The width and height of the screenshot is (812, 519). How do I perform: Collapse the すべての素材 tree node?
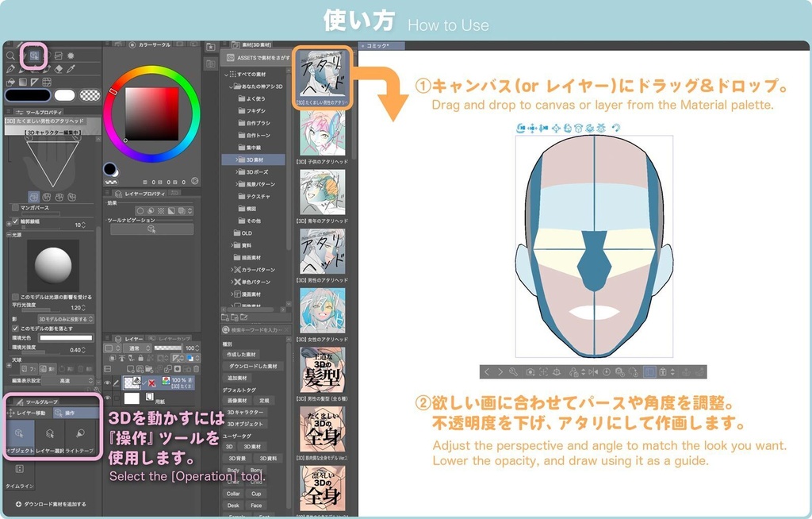226,74
